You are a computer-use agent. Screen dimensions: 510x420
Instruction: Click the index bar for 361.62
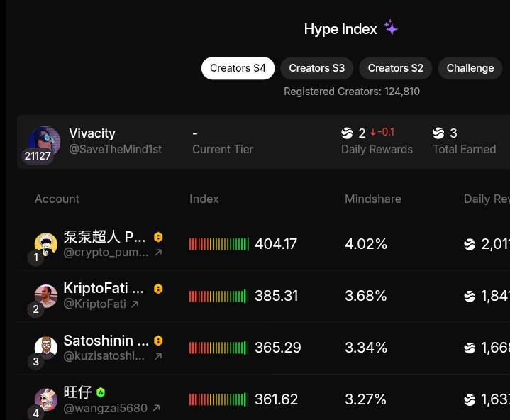(218, 399)
